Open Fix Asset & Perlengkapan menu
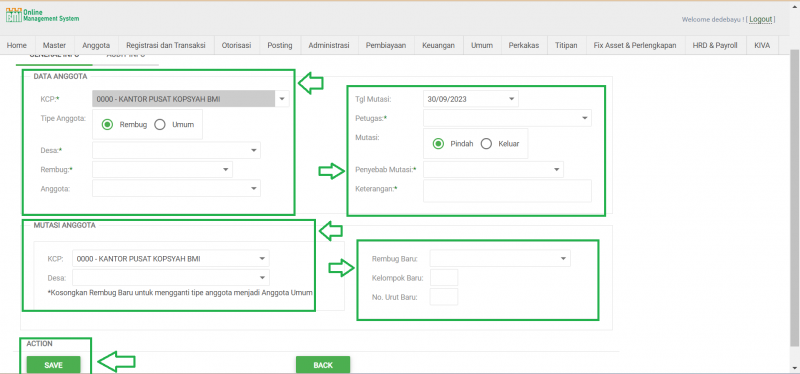The image size is (800, 374). [635, 45]
